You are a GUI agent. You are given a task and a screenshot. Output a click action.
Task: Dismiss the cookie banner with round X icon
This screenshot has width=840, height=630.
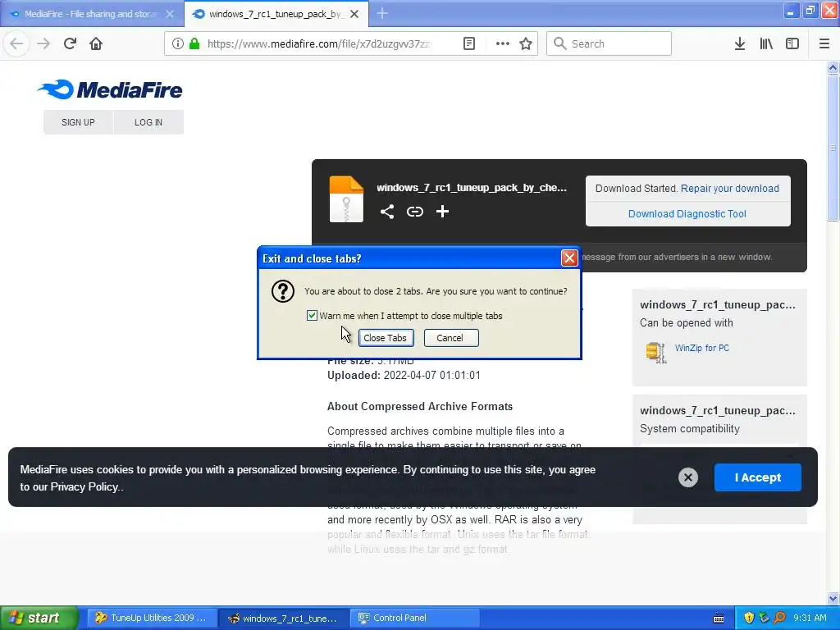coord(688,477)
